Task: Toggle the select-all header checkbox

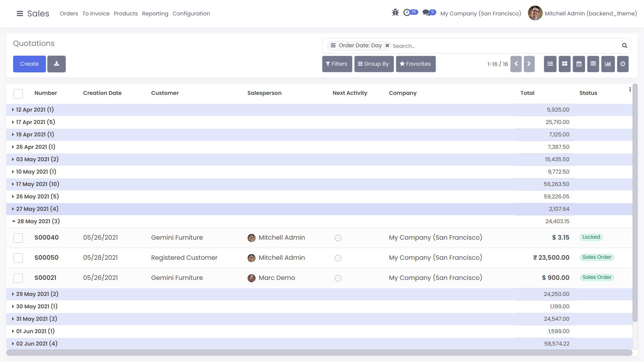Action: 18,94
